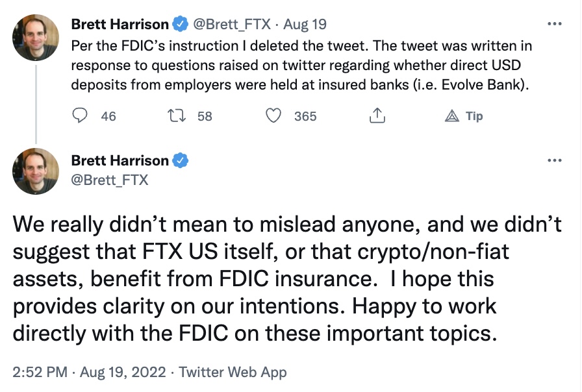Image resolution: width=582 pixels, height=392 pixels.
Task: Click Brett Harrison name in main tweet
Action: click(120, 160)
